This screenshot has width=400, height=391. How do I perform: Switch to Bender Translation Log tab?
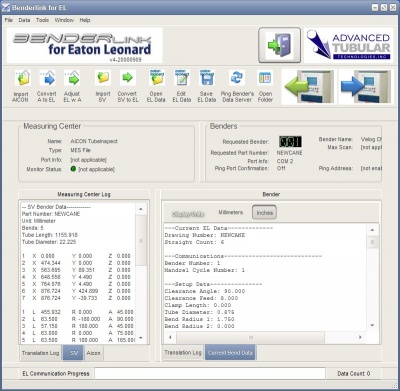tap(183, 352)
